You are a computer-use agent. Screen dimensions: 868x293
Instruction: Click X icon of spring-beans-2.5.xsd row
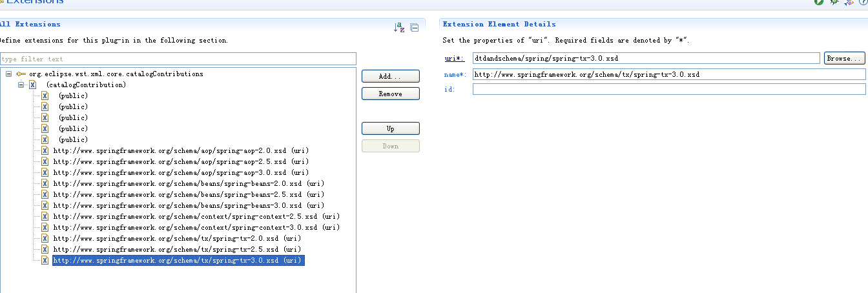point(45,194)
